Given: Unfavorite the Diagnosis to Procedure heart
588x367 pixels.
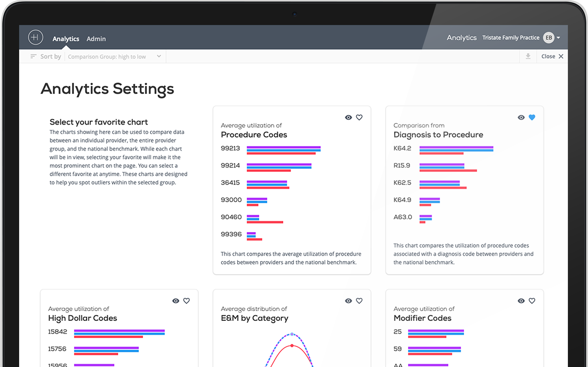Looking at the screenshot, I should (x=532, y=117).
